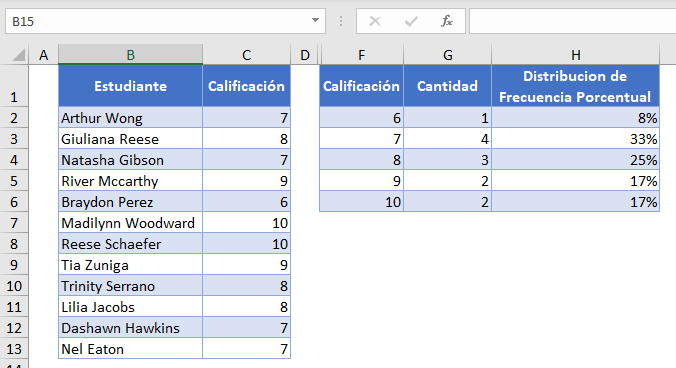The height and width of the screenshot is (368, 676).
Task: Select column D header
Action: [305, 55]
